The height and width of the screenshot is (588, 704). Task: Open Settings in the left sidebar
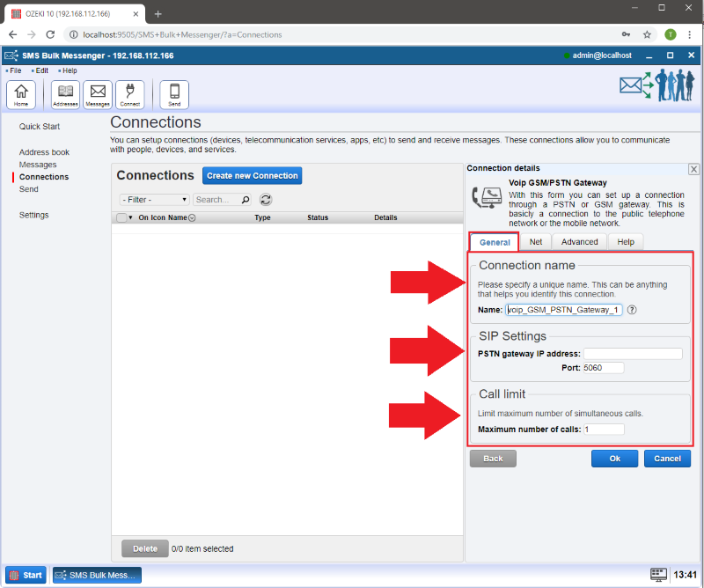(x=34, y=215)
